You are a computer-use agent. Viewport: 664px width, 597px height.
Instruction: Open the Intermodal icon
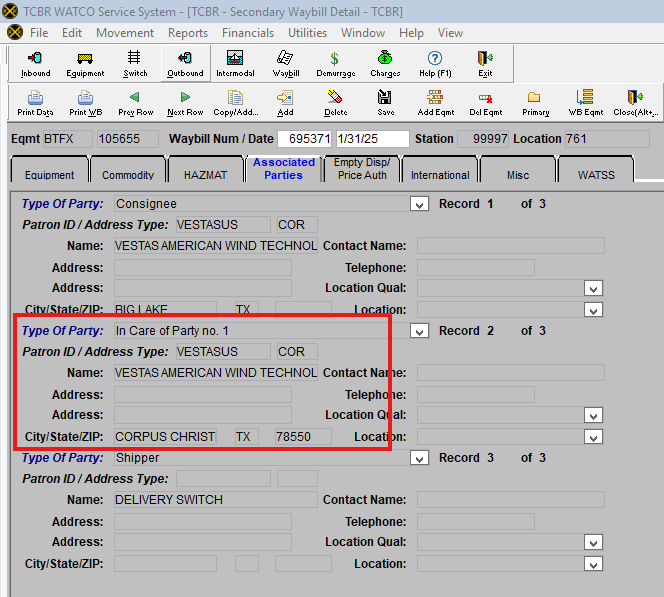coord(235,64)
